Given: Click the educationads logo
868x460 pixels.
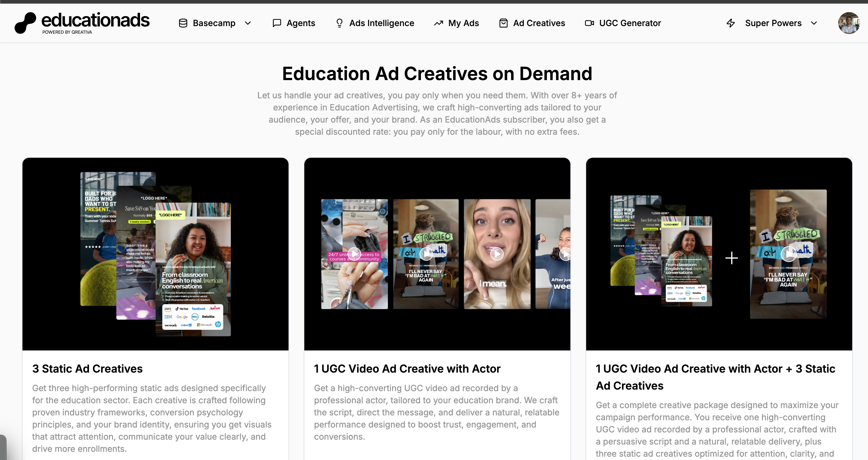Looking at the screenshot, I should click(81, 22).
